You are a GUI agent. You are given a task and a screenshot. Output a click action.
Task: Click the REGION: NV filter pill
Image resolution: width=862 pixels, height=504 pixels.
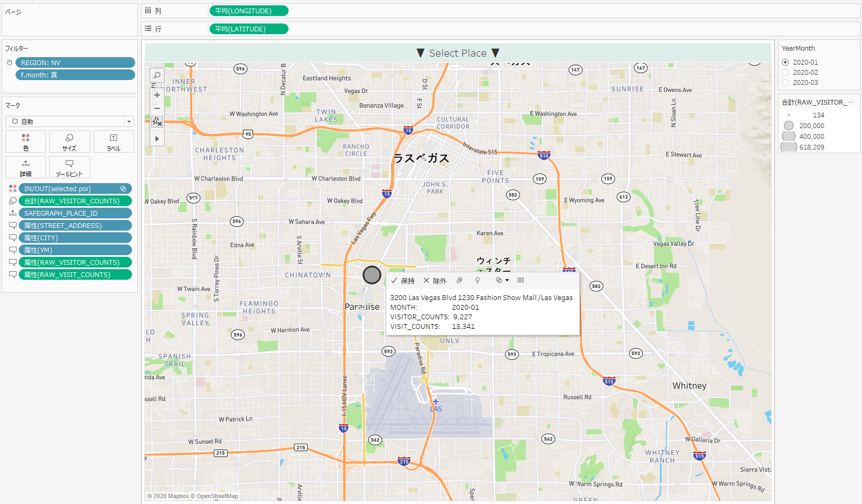coord(75,62)
